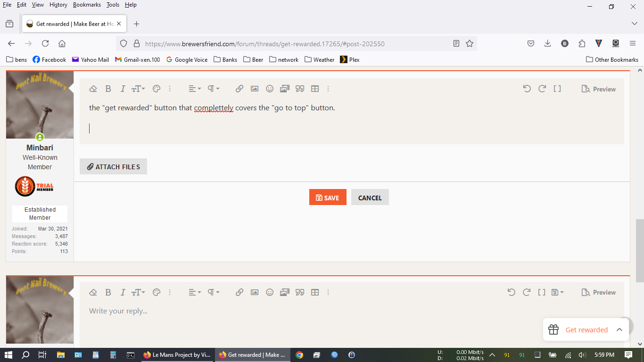Expand paragraph format dropdown in top editor

pos(214,89)
